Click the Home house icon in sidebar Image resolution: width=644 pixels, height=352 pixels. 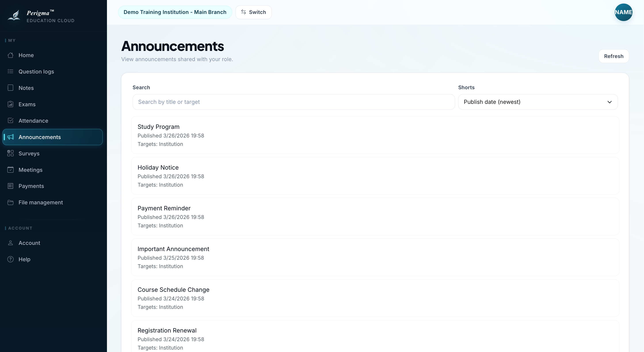point(11,55)
